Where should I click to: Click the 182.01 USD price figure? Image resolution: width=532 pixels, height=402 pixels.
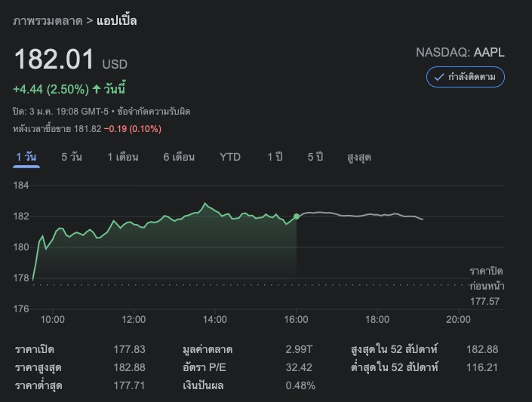54,60
